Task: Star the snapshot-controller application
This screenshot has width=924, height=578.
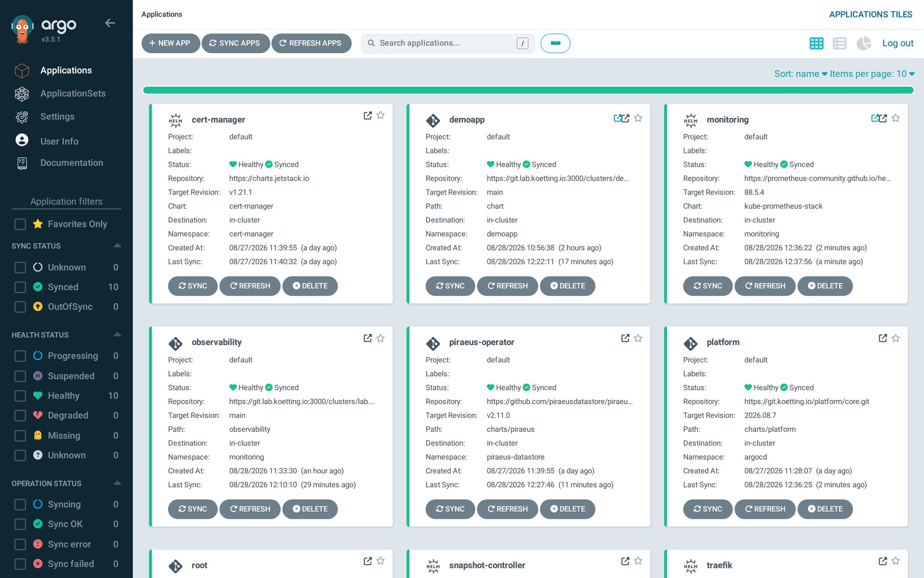Action: click(x=638, y=561)
